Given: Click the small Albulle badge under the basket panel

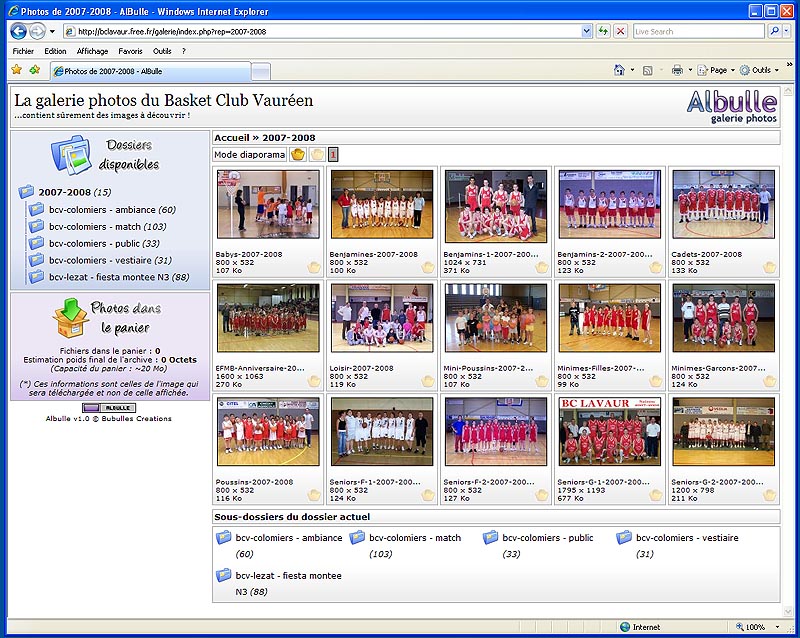Looking at the screenshot, I should tap(109, 408).
